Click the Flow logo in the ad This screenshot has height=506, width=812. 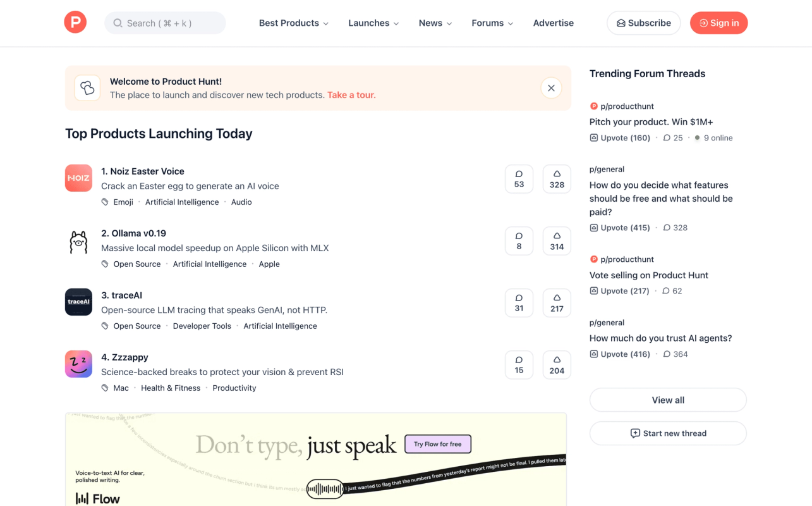[98, 498]
